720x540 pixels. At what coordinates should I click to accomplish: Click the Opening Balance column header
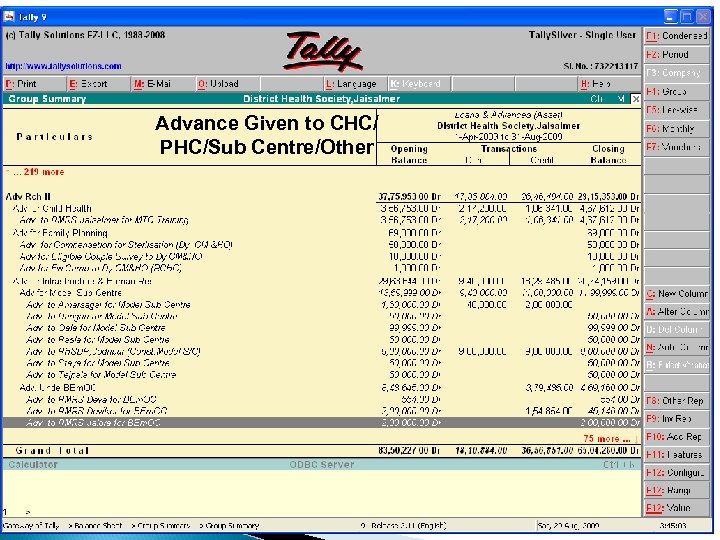point(409,154)
